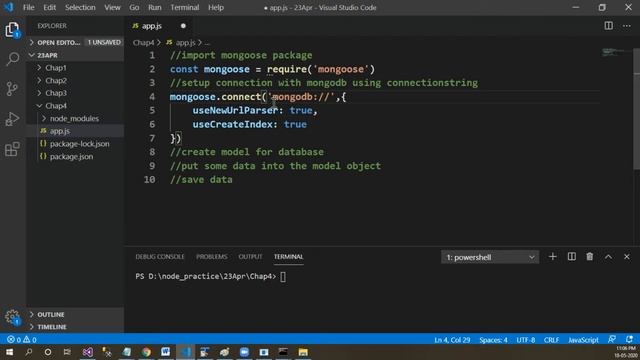Open the Manage gear settings menu
The image size is (640, 360).
tap(12, 317)
